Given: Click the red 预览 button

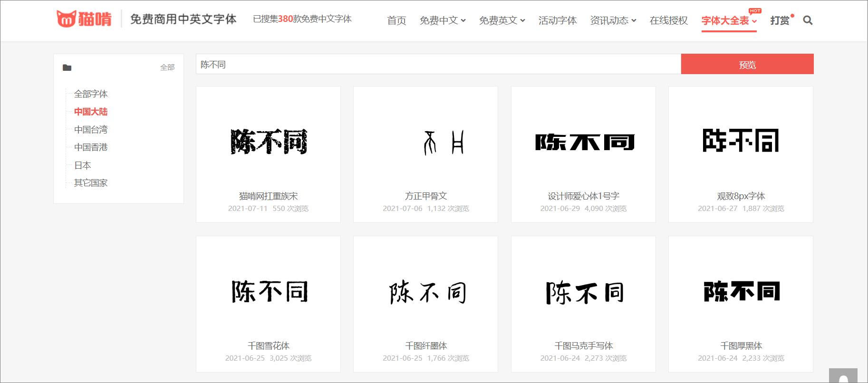Looking at the screenshot, I should point(747,64).
